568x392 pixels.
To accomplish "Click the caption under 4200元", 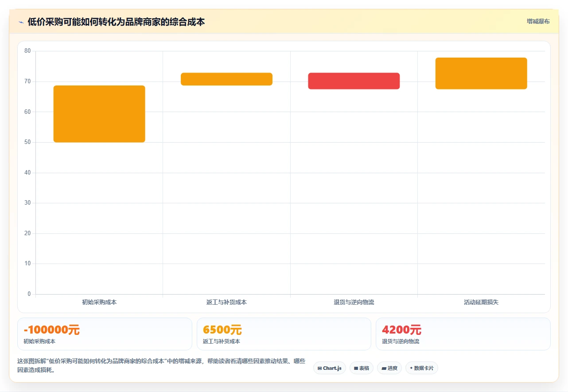I will click(x=401, y=342).
